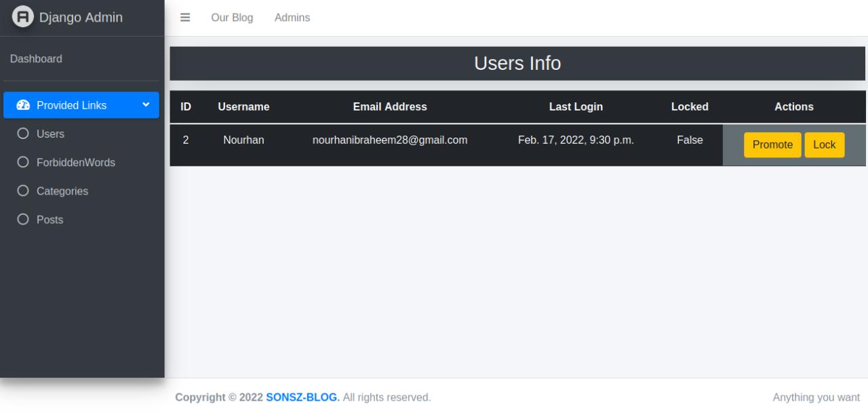Open Posts sidebar link
Image resolution: width=868 pixels, height=415 pixels.
[81, 220]
